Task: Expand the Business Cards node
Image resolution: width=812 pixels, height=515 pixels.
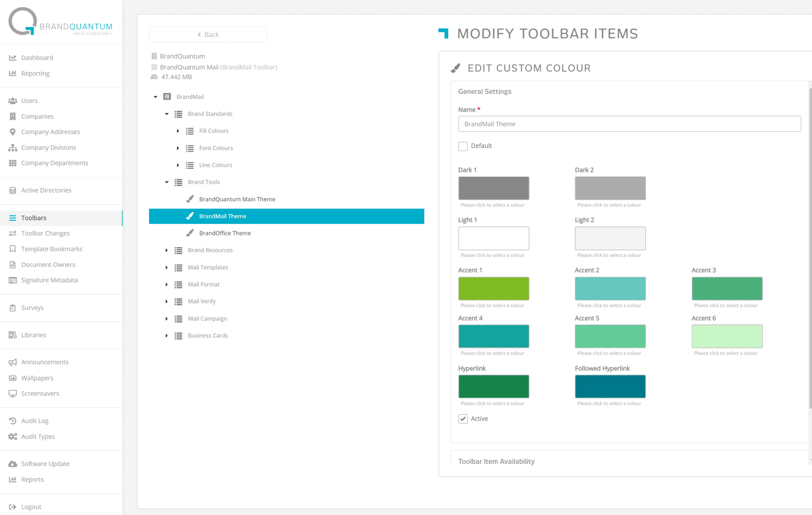Action: (x=166, y=335)
